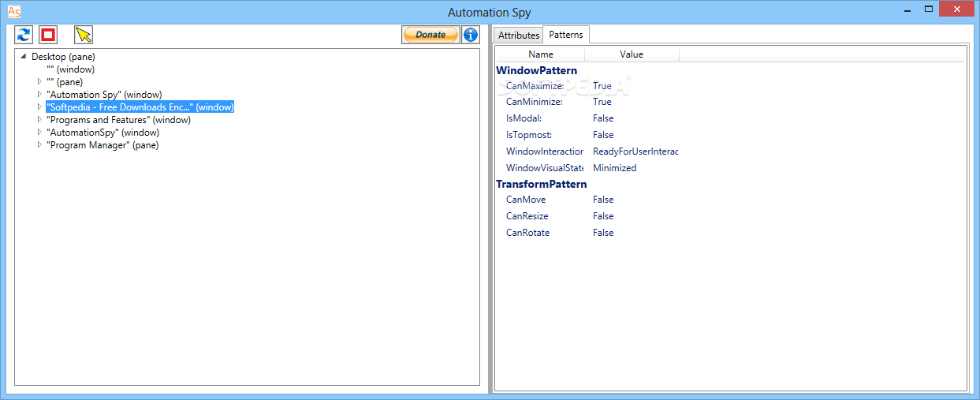Switch to the Attributes tab

(519, 36)
